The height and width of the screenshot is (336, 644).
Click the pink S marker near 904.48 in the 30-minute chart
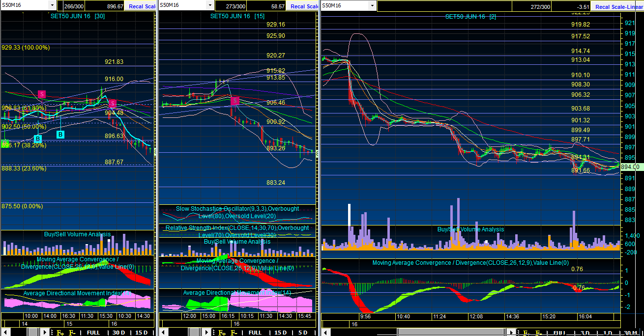pyautogui.click(x=113, y=103)
